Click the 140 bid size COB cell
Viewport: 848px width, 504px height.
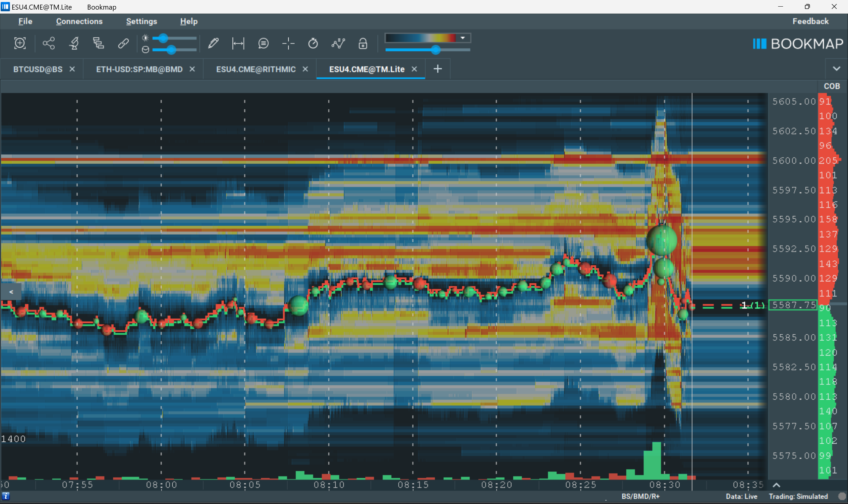click(828, 411)
